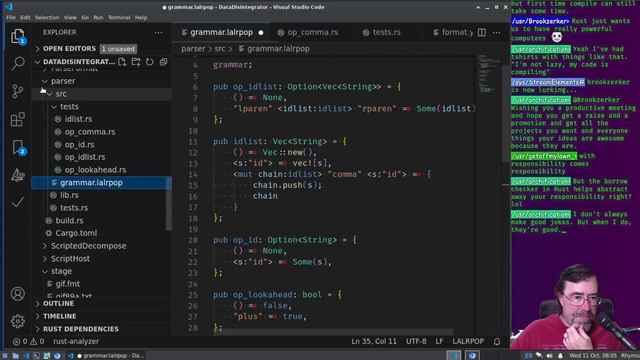Open build.rs in the file tree

[x=69, y=220]
